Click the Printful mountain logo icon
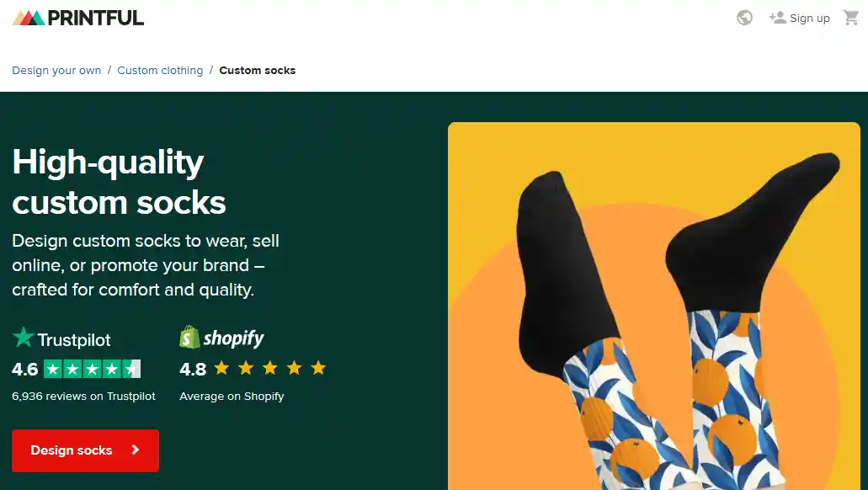The image size is (868, 490). (29, 16)
